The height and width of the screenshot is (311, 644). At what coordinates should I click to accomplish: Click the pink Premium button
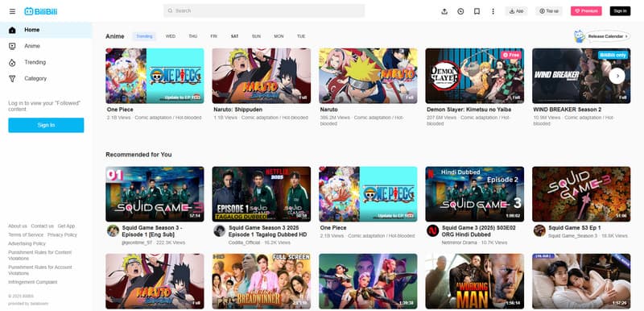(586, 11)
